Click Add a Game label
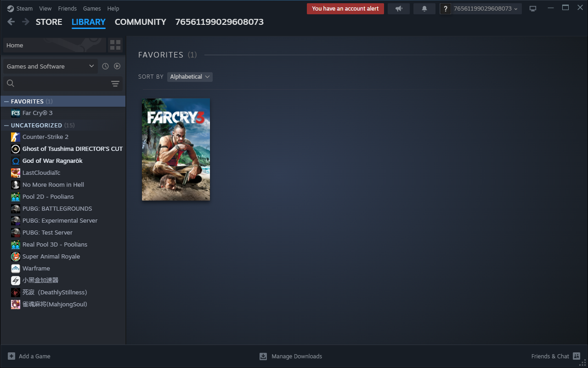 click(x=34, y=356)
